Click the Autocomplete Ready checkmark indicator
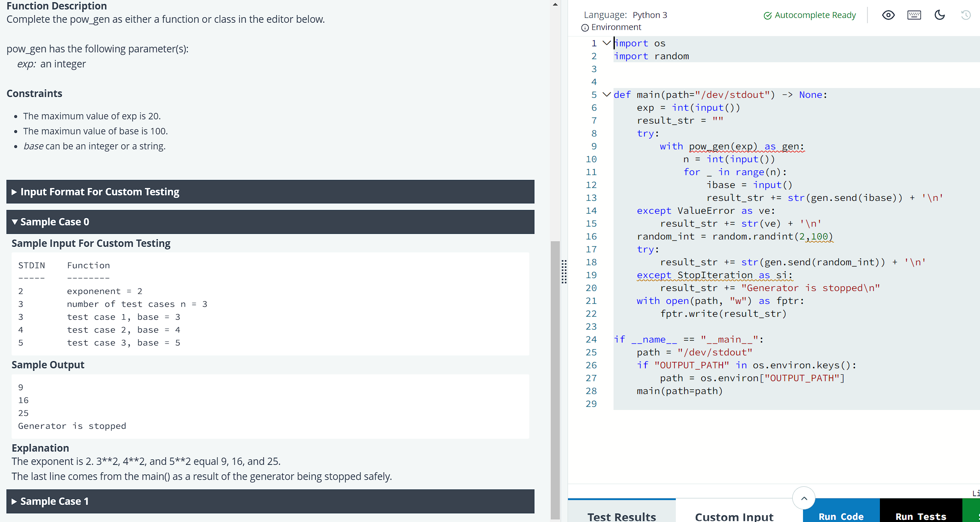This screenshot has height=522, width=980. [767, 15]
